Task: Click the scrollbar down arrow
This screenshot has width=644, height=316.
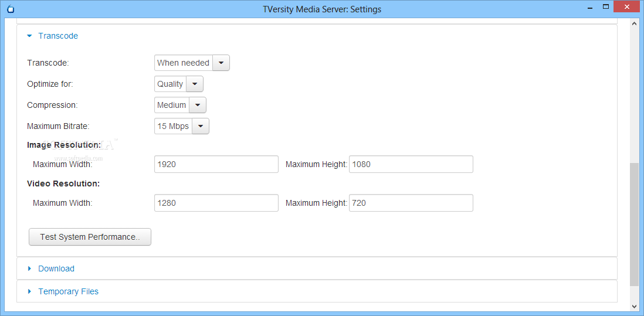Action: (635, 306)
